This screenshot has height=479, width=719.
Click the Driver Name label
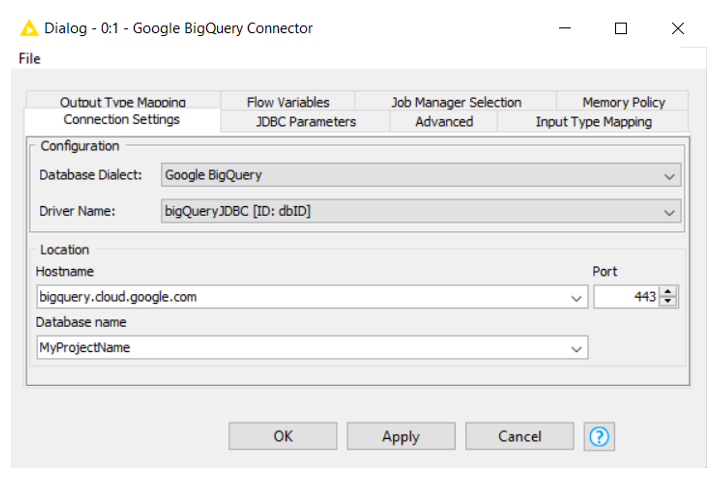[x=77, y=211]
